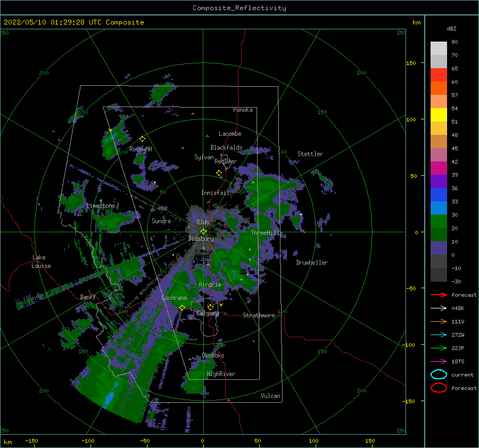Click the yellow diamond marker near RockyMH
479x448 pixels.
142,139
